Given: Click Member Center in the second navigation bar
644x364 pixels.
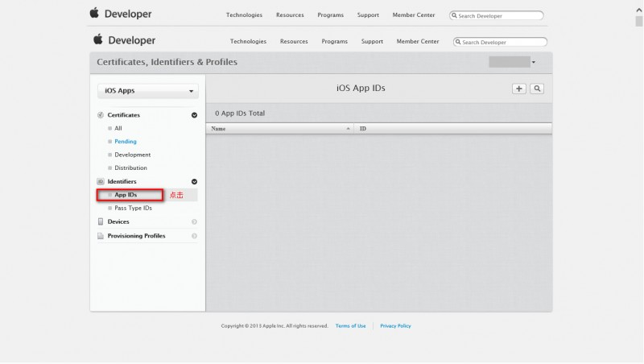Looking at the screenshot, I should (x=418, y=42).
